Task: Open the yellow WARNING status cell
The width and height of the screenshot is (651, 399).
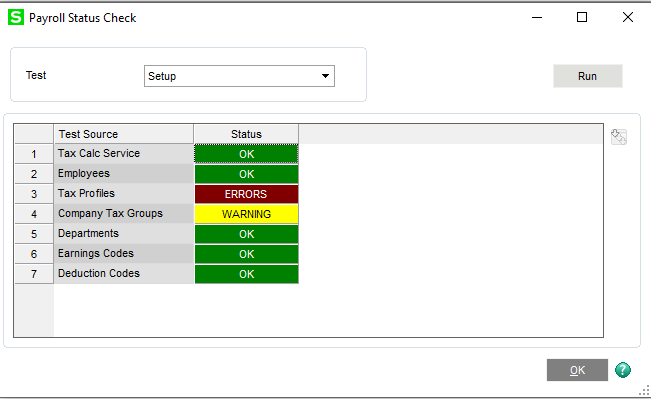Action: (x=247, y=214)
